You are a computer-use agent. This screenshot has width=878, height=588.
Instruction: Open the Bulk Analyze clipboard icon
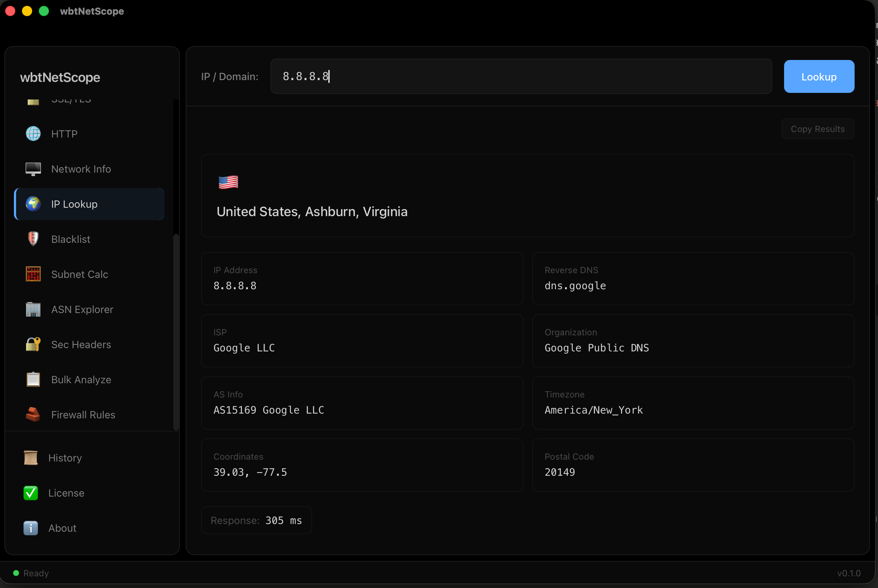[33, 380]
